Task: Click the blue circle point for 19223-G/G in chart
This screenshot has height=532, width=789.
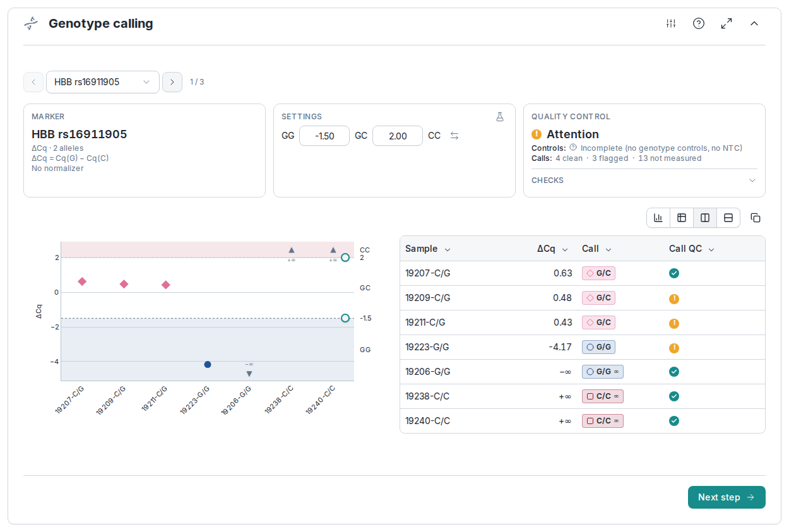Action: [x=208, y=364]
